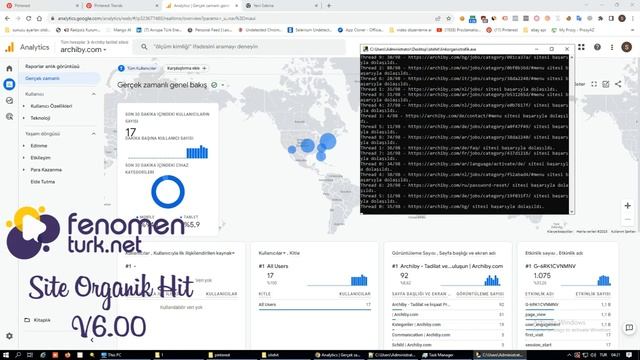640x360 pixels.
Task: Open the Advertising icon in left rail
Action: [x=9, y=117]
